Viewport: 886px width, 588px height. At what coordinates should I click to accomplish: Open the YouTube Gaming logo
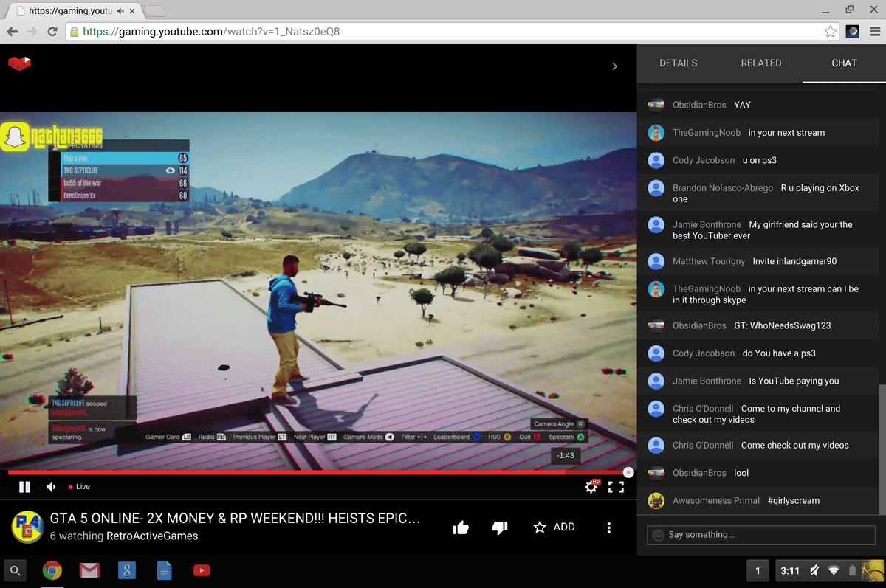click(19, 63)
